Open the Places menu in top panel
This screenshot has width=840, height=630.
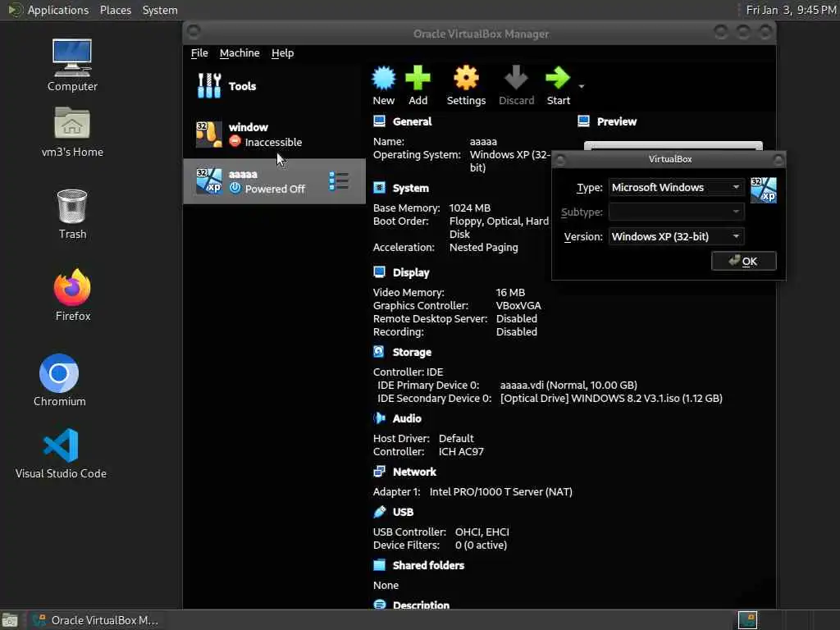coord(116,10)
